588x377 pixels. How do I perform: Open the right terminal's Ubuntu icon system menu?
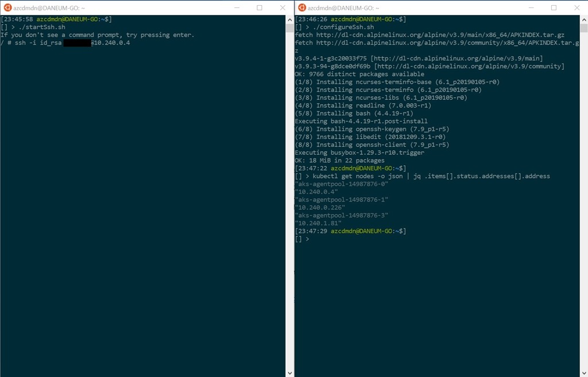click(301, 7)
